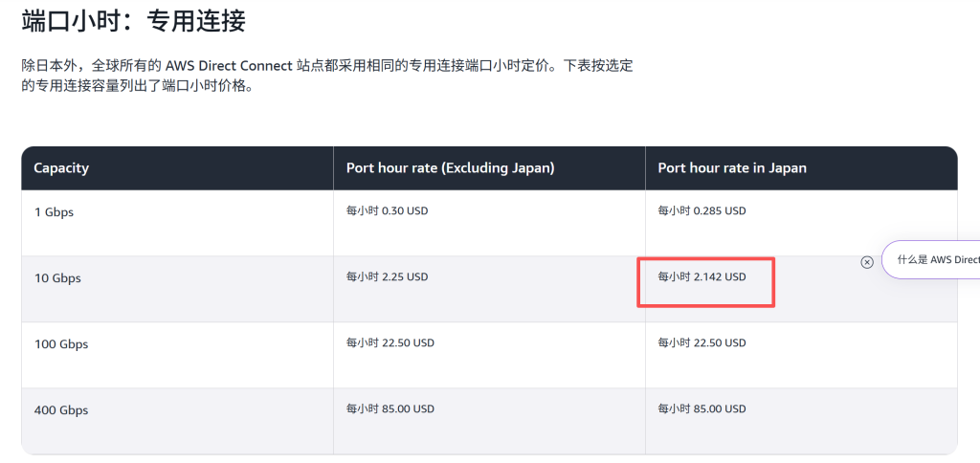
Task: Click the 每小时 0.30 USD price
Action: 387,210
